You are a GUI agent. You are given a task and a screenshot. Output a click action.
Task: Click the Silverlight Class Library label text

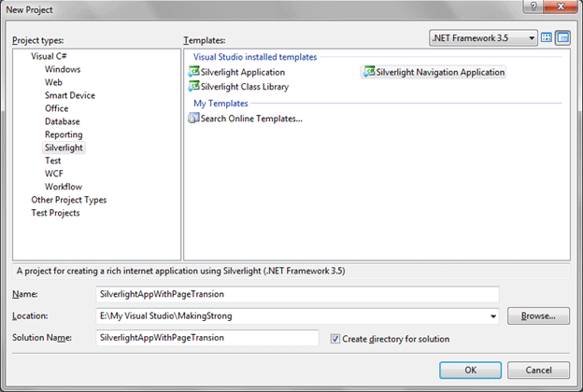point(245,87)
